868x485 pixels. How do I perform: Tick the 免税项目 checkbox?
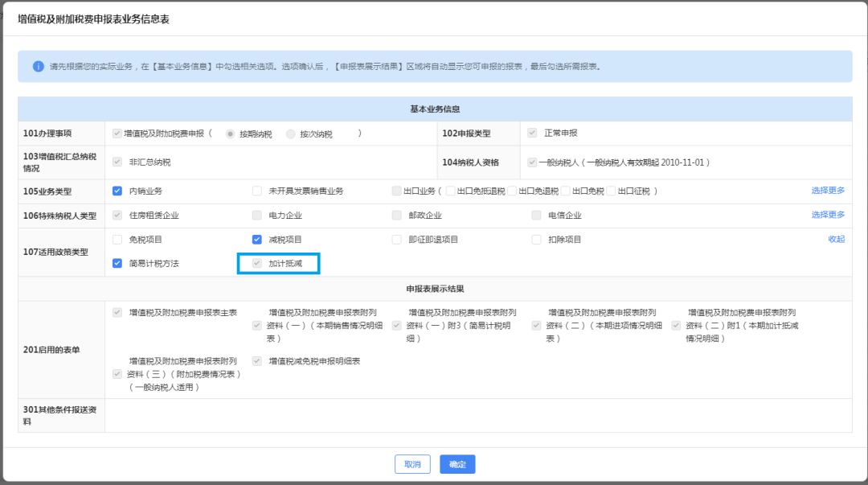(117, 240)
